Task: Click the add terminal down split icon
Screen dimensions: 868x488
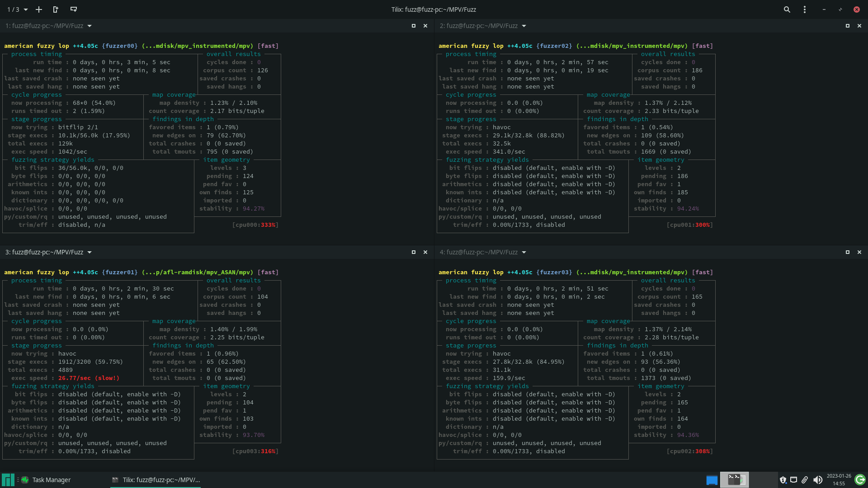Action: click(x=74, y=9)
